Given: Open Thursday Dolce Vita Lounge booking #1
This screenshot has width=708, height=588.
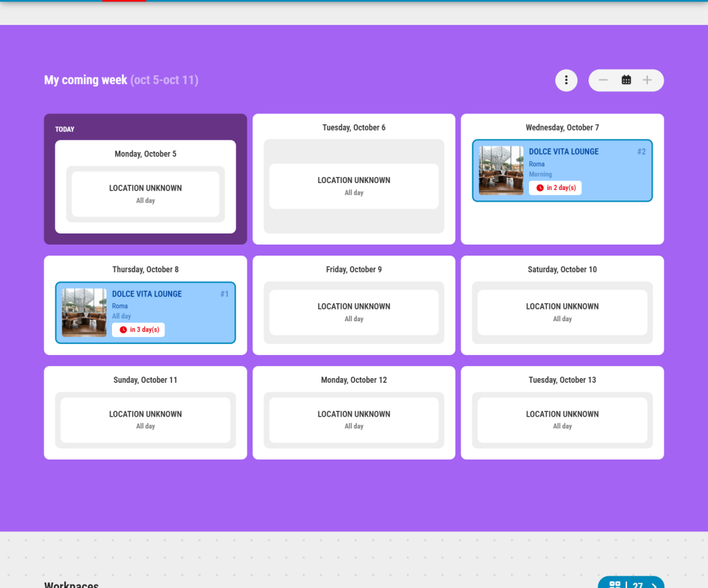Looking at the screenshot, I should point(145,313).
